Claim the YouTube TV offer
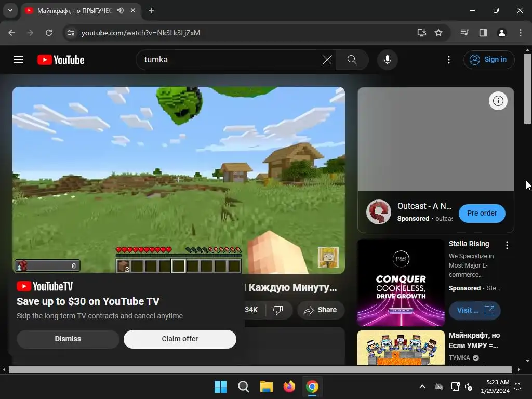 pos(180,339)
